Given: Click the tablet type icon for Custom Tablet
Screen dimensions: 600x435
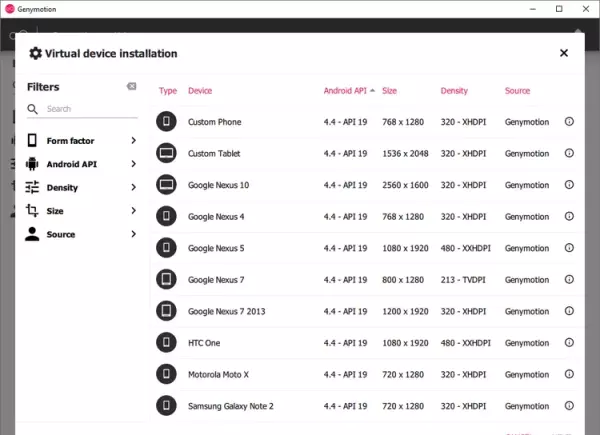Looking at the screenshot, I should pos(166,153).
